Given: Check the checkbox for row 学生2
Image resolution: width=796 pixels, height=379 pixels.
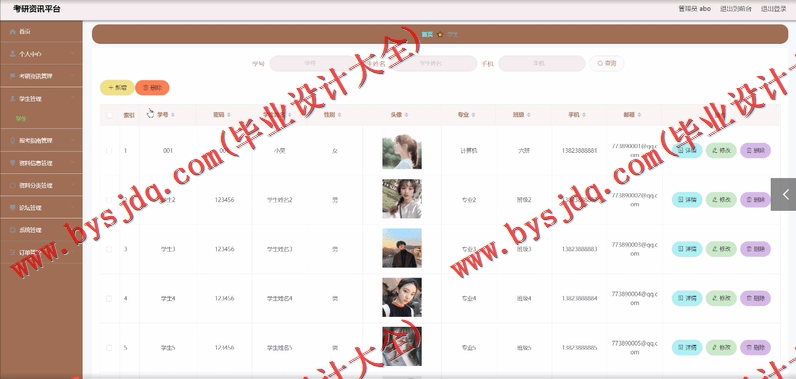Looking at the screenshot, I should pyautogui.click(x=109, y=200).
